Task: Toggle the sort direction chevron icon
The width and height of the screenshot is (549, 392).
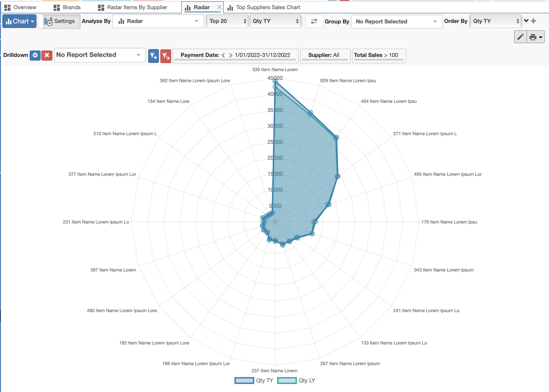Action: click(526, 21)
